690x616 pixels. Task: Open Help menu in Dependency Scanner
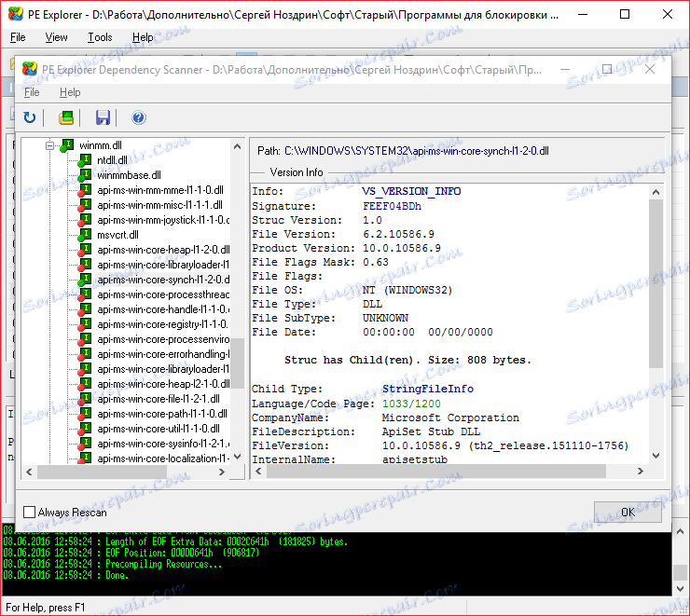70,92
